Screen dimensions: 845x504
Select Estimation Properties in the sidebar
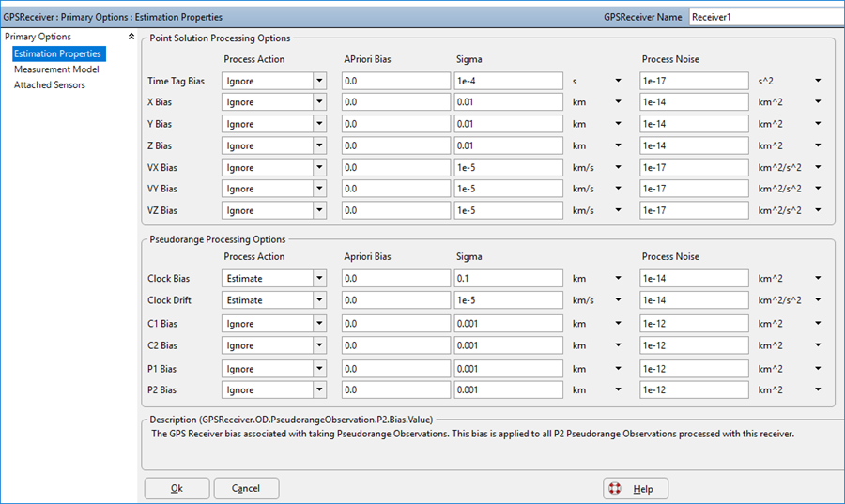tap(59, 53)
